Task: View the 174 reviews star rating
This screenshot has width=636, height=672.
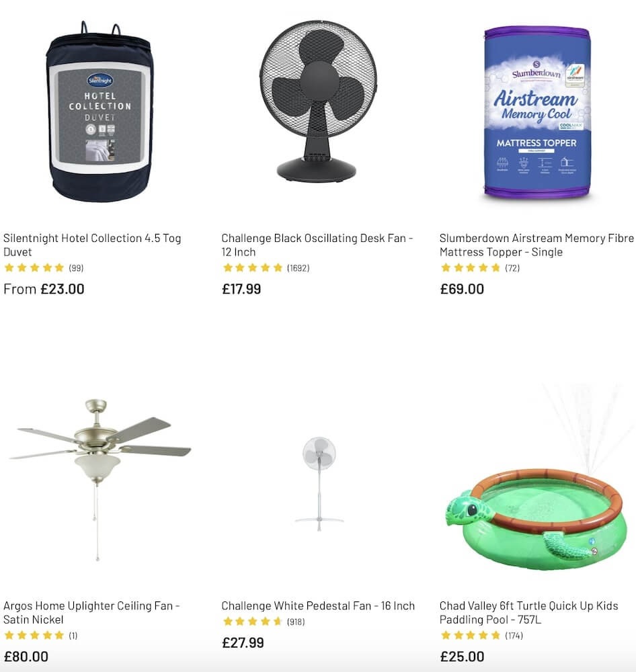Action: (482, 635)
